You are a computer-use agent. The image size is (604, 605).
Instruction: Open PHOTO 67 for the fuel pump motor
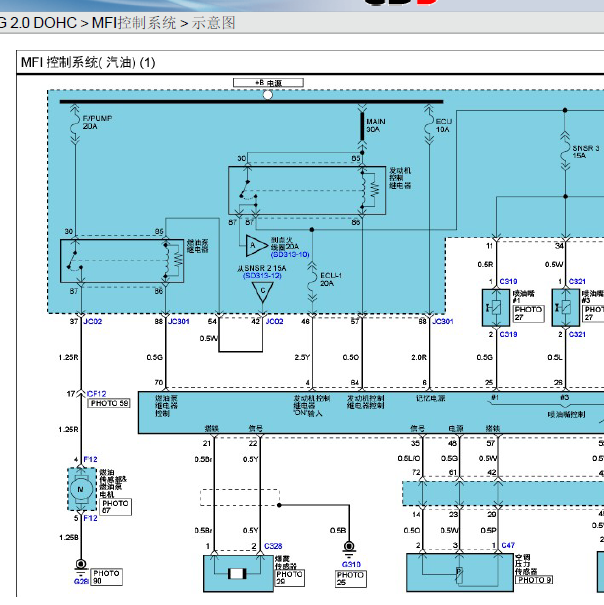pos(116,507)
